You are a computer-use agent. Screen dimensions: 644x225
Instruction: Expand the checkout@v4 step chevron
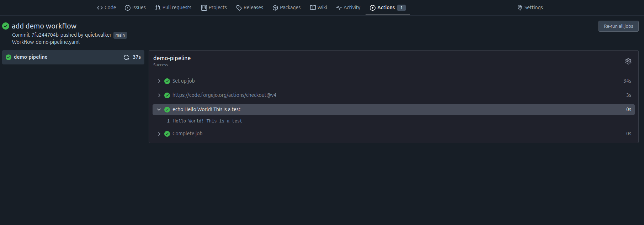click(159, 95)
